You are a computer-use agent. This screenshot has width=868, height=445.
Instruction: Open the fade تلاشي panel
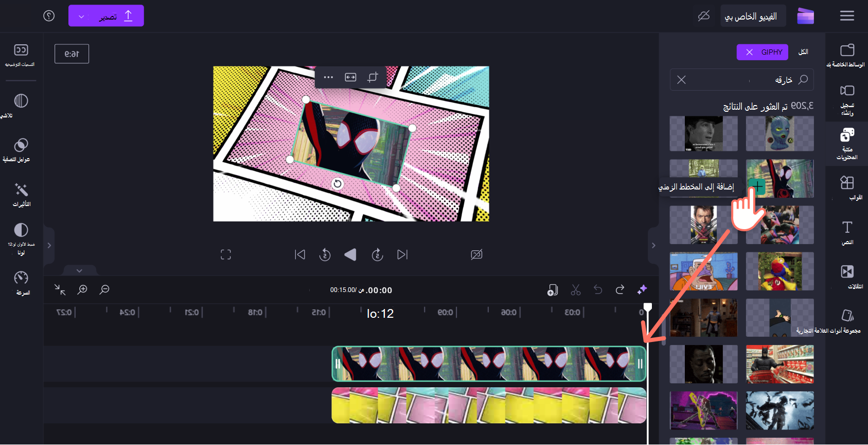[x=21, y=106]
